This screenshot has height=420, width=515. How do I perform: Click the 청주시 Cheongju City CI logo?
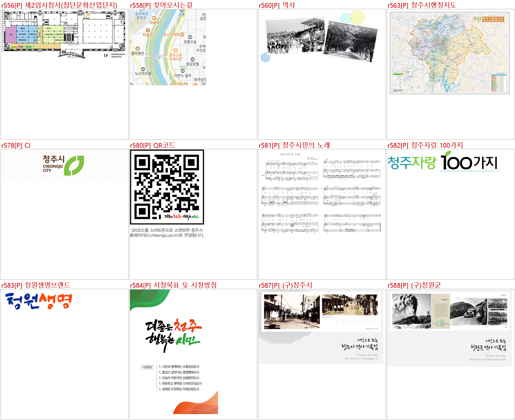pyautogui.click(x=63, y=165)
